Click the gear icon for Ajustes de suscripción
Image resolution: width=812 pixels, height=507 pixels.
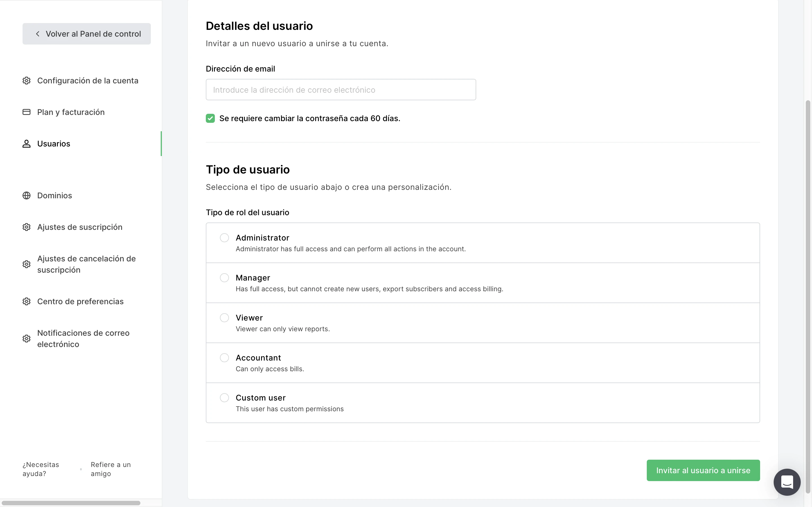(x=27, y=227)
